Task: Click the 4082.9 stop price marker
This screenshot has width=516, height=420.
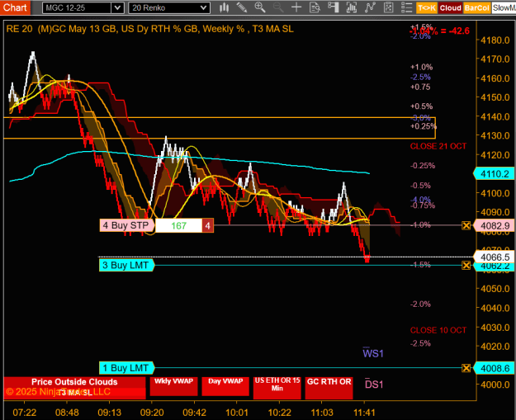Action: (x=495, y=225)
